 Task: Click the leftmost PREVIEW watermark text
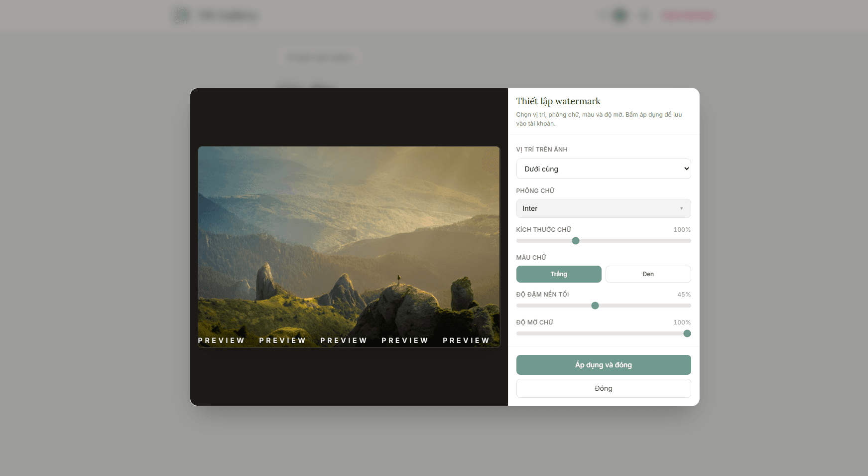click(222, 340)
